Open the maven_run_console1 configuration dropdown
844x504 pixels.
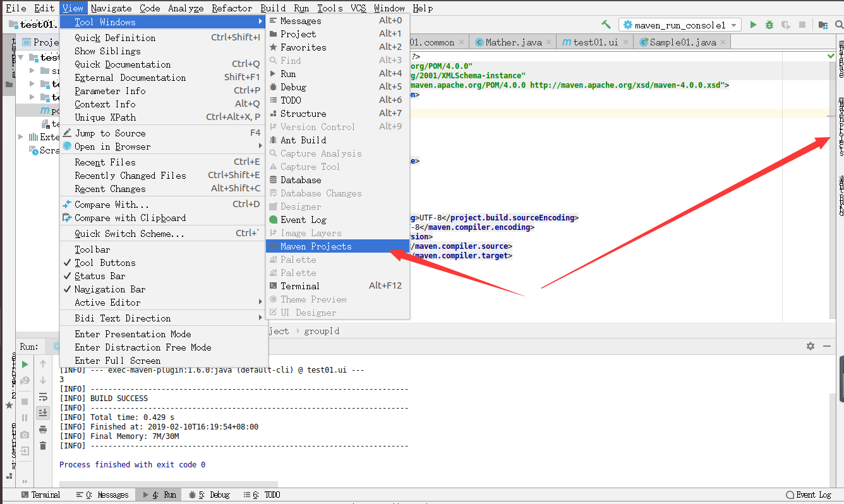coord(680,25)
